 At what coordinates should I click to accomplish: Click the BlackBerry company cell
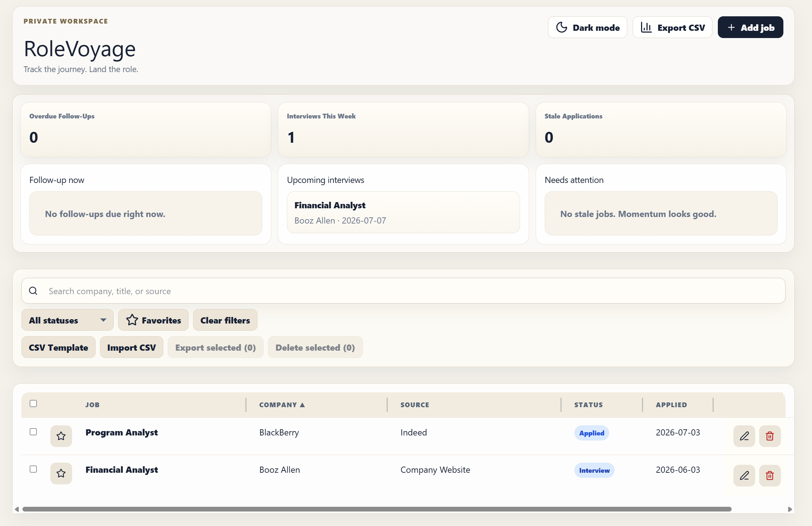tap(279, 432)
